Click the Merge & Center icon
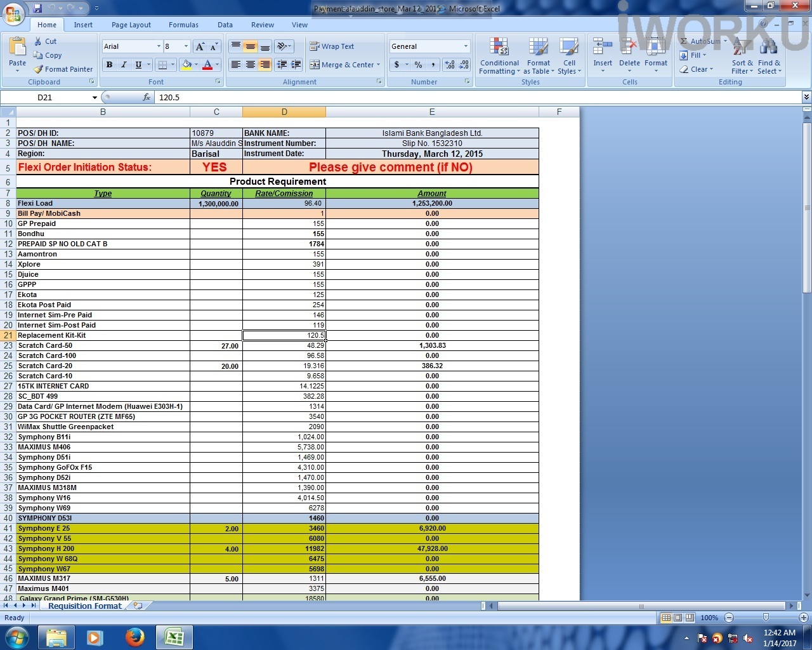Screen dimensions: 812x650 (x=315, y=65)
